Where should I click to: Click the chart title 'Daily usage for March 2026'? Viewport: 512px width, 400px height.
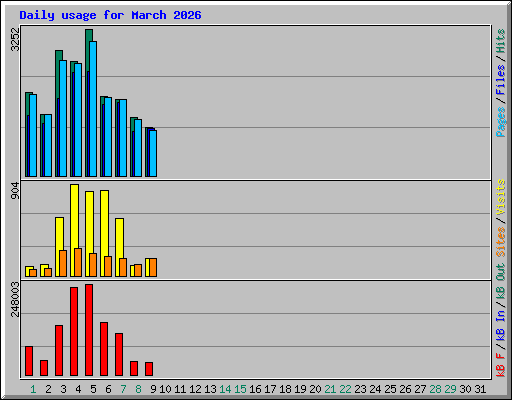click(x=110, y=15)
